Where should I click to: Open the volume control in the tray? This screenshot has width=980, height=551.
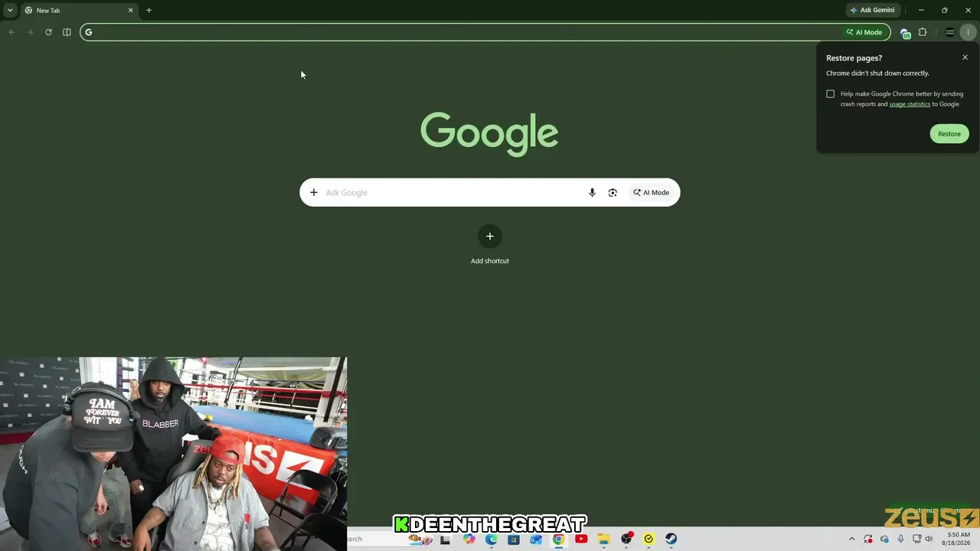[x=929, y=539]
